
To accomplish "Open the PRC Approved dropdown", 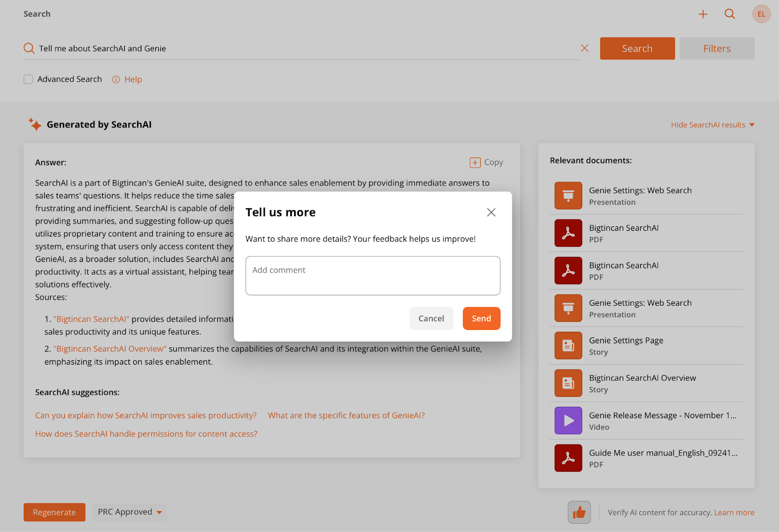I will pos(130,512).
